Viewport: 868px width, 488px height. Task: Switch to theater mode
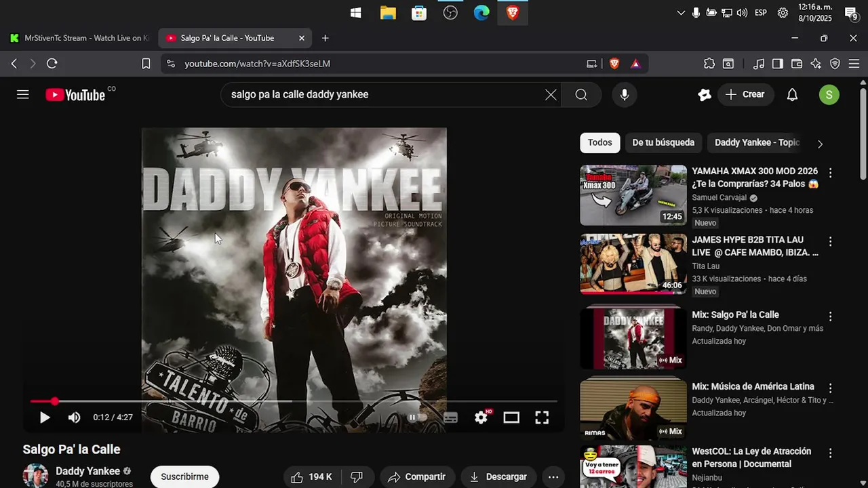(511, 418)
